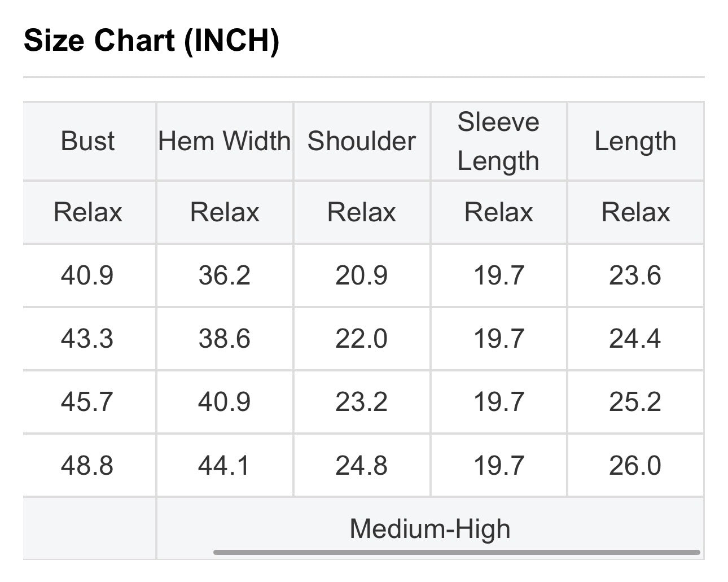Click the 48.8 bust value
The width and height of the screenshot is (728, 582).
[87, 466]
